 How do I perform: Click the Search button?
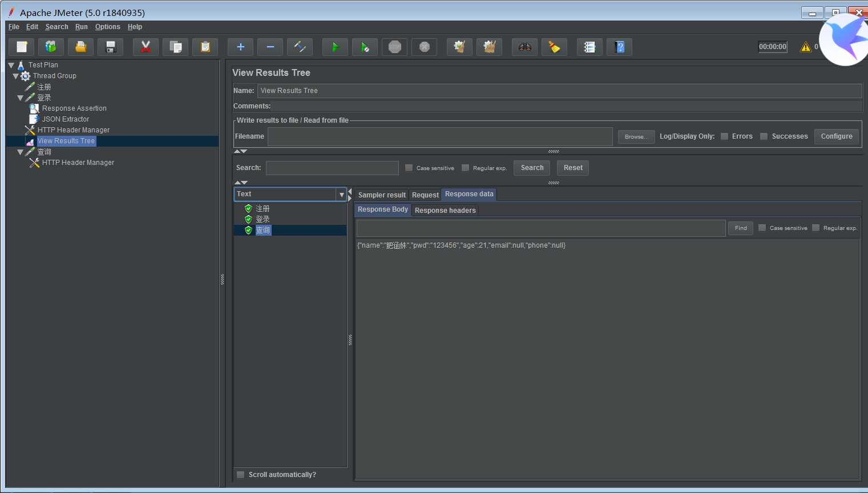(x=532, y=168)
